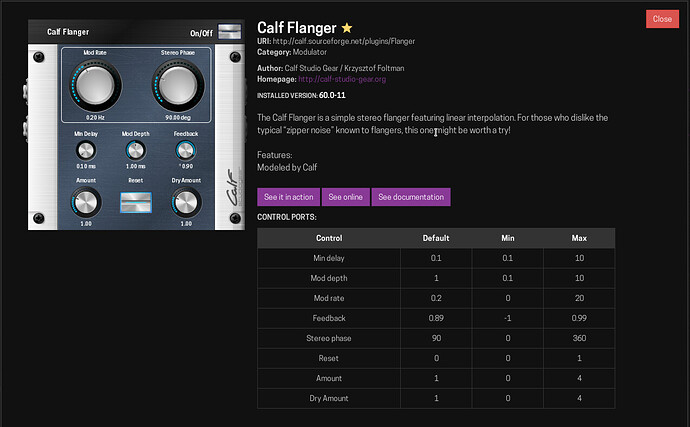Screen dimensions: 690x427
Task: Toggle the On/Off switch on the pedal
Action: [229, 32]
